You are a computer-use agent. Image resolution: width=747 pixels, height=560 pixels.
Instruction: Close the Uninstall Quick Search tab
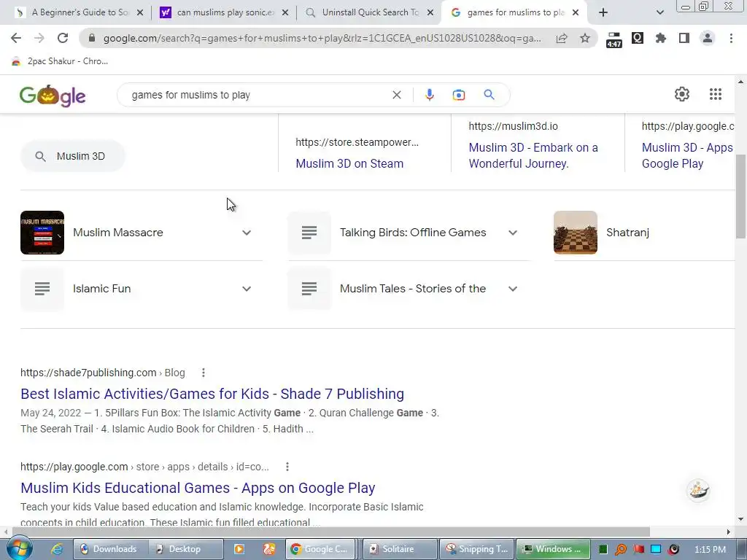(430, 12)
